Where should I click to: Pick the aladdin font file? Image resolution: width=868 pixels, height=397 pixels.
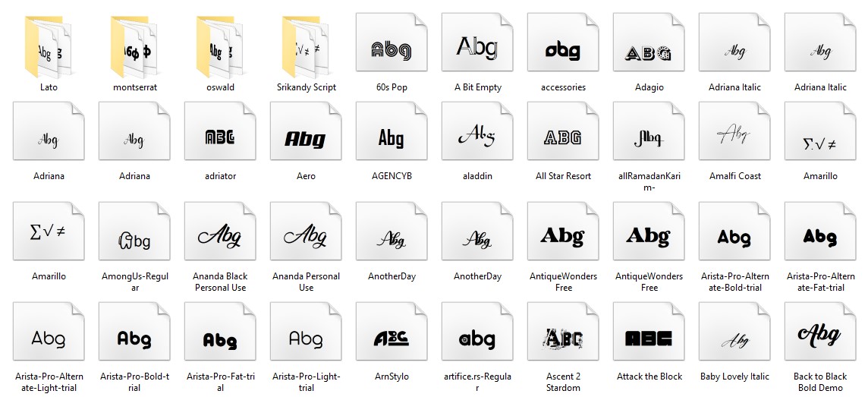[x=477, y=137]
